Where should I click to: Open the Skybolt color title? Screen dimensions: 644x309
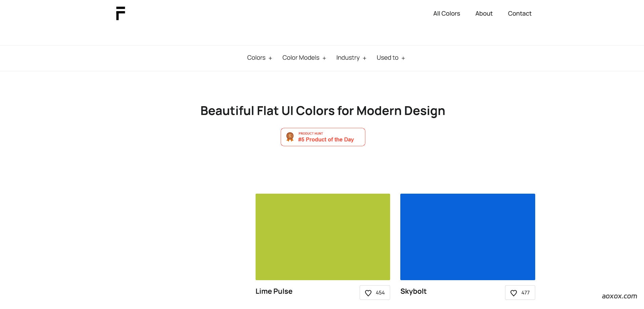(413, 291)
